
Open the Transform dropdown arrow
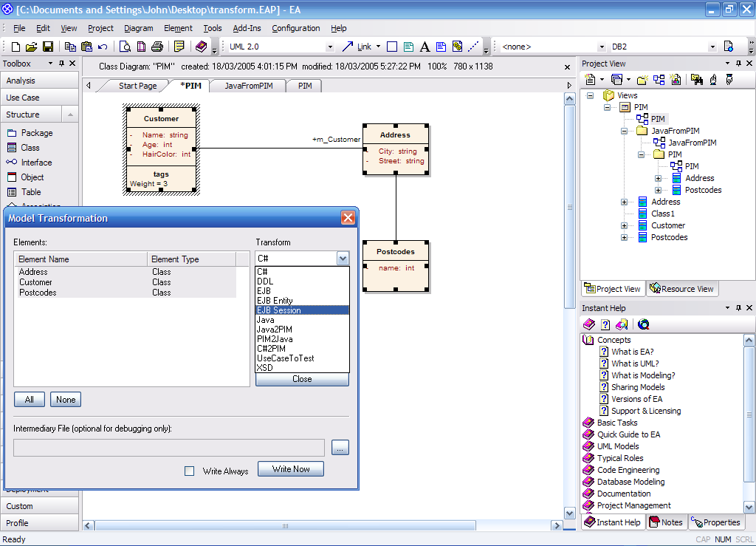coord(342,259)
